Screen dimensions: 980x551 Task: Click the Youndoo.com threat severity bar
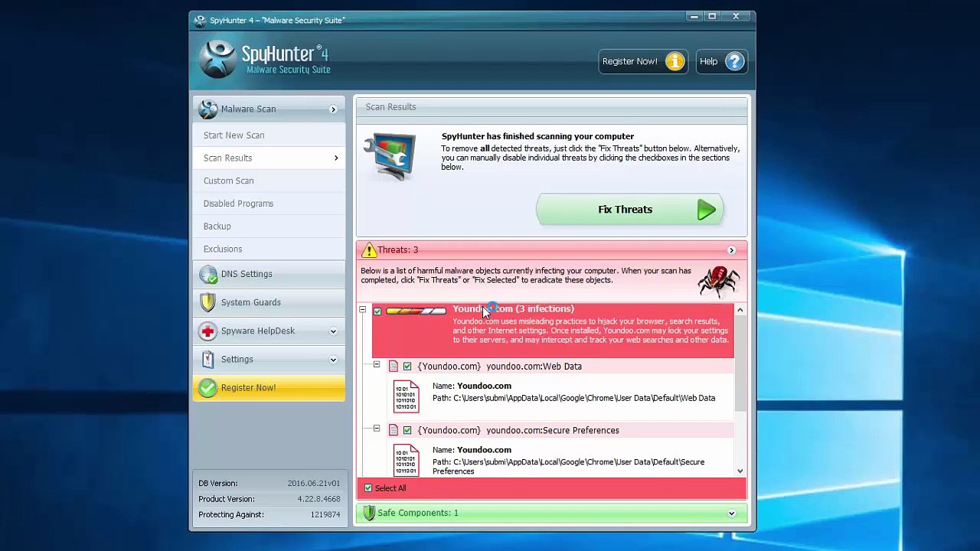416,311
